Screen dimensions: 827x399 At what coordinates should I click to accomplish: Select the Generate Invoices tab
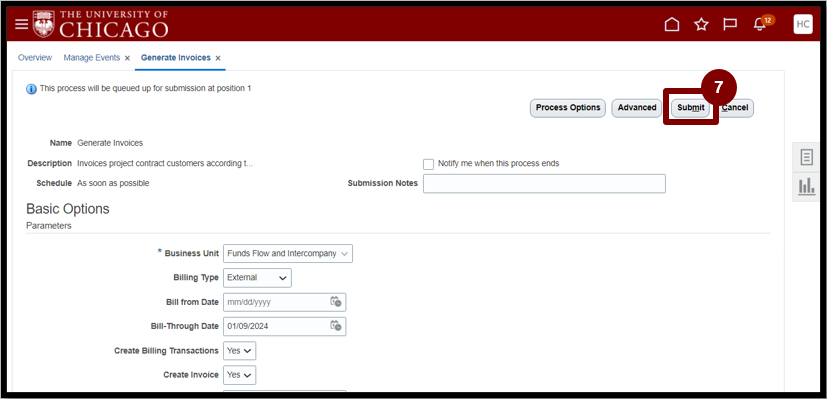pyautogui.click(x=176, y=57)
